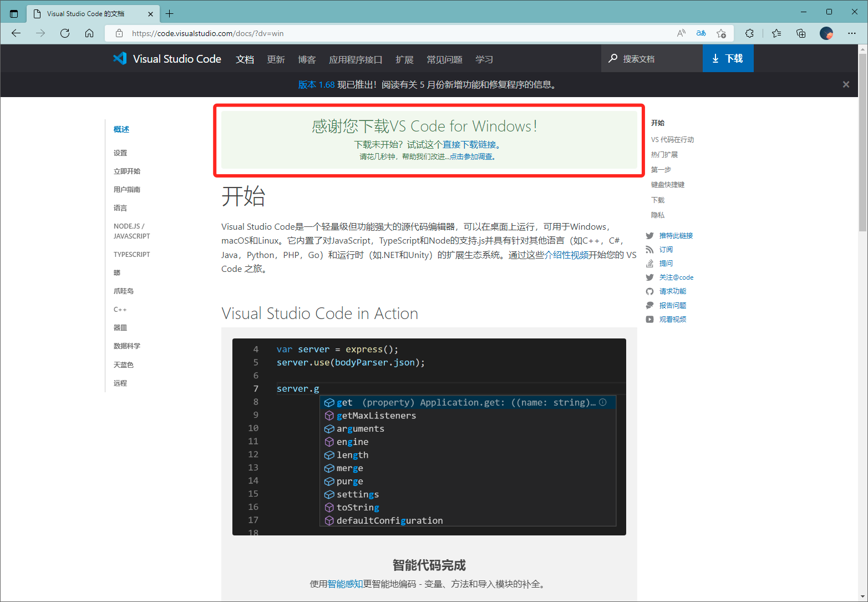This screenshot has height=602, width=868.
Task: Click the comment icon beside 报告问题
Action: [x=649, y=305]
